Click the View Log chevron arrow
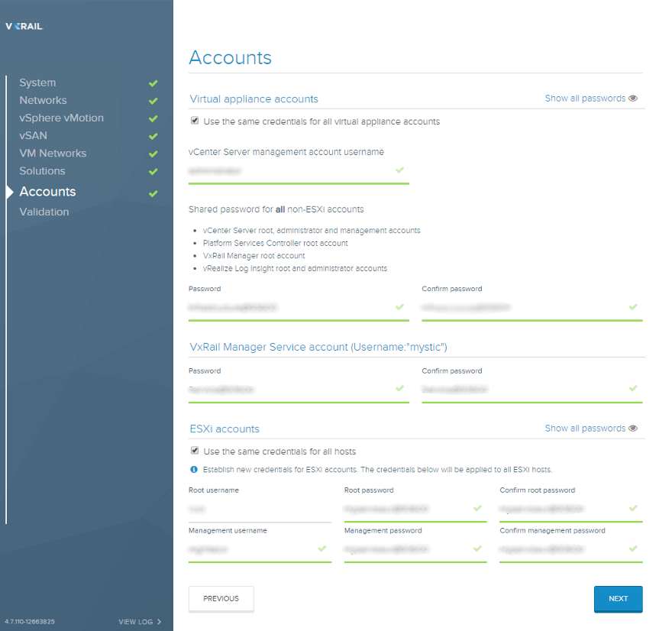Viewport: 672px width, 631px height. [159, 622]
